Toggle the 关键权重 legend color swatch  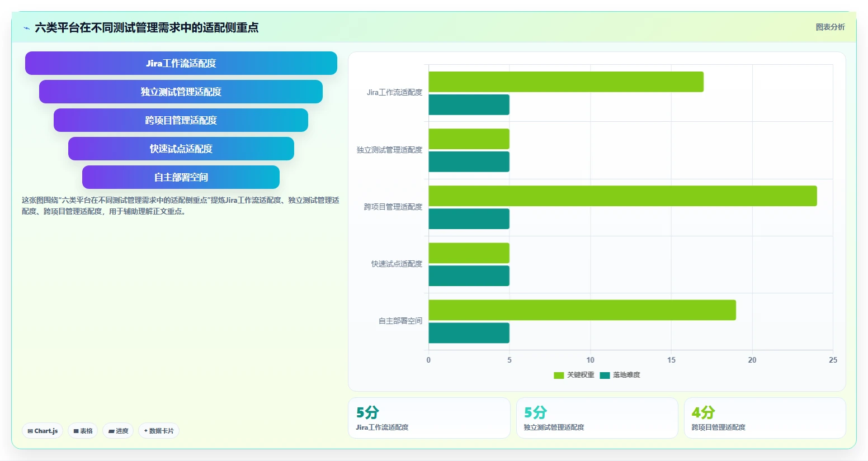click(x=559, y=375)
